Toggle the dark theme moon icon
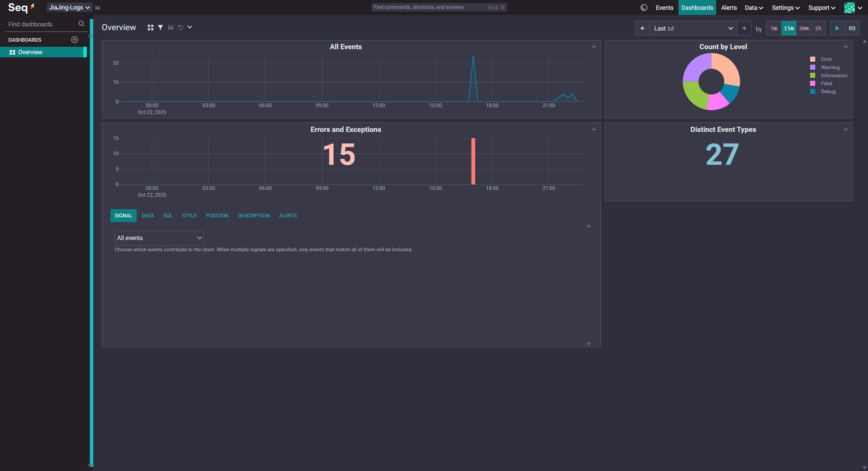Viewport: 868px width, 471px height. click(644, 7)
